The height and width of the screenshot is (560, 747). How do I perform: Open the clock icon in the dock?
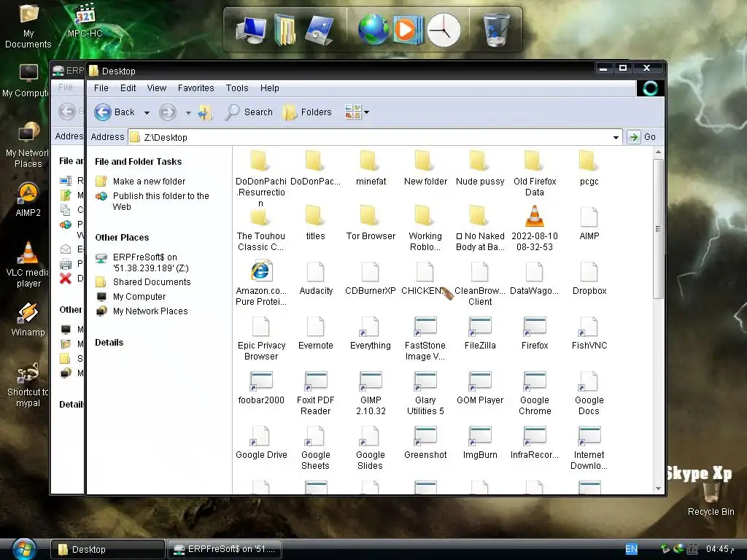pos(444,30)
